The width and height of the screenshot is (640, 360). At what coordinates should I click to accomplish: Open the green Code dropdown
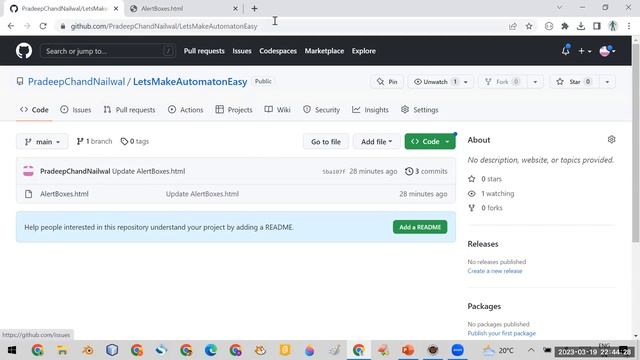pyautogui.click(x=430, y=142)
